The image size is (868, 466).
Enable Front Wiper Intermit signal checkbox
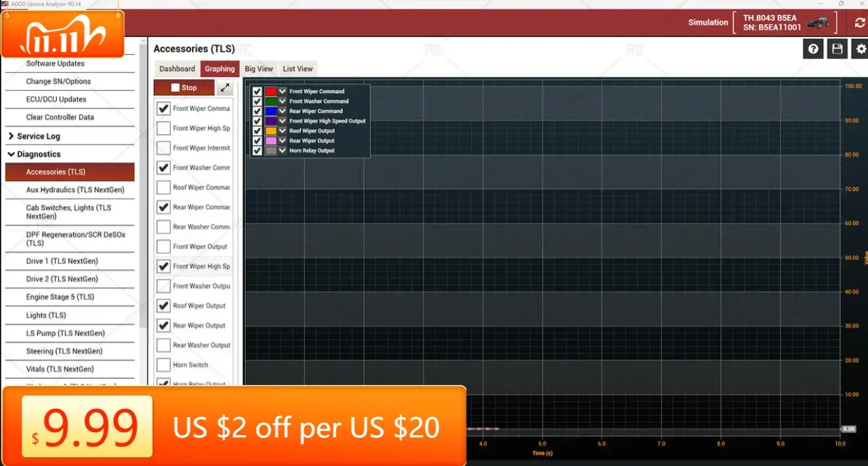pos(163,148)
